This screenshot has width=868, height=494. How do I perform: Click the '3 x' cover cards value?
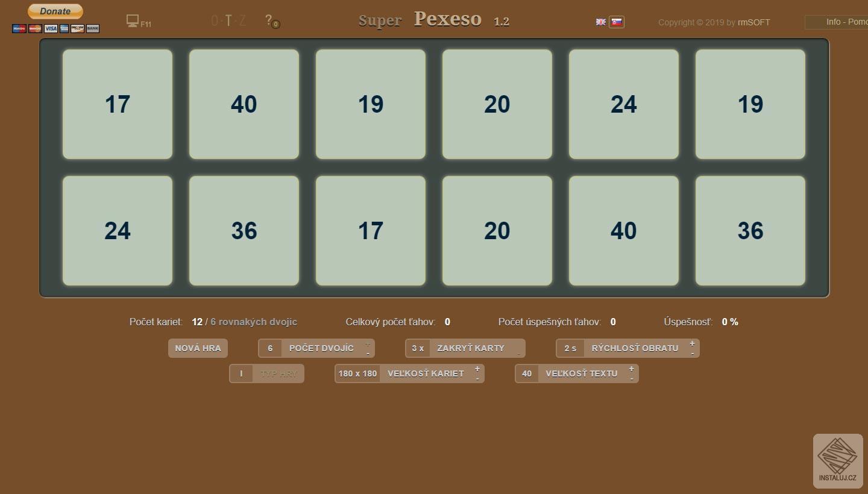[418, 348]
